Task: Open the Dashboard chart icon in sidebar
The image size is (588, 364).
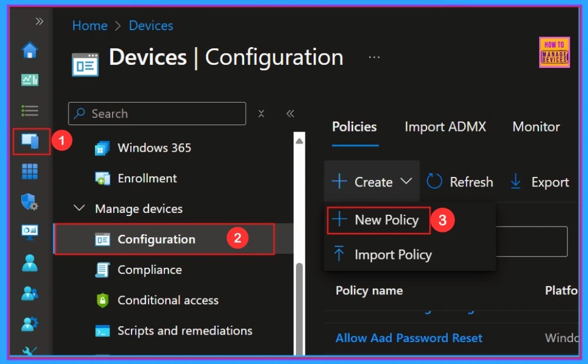Action: [29, 80]
